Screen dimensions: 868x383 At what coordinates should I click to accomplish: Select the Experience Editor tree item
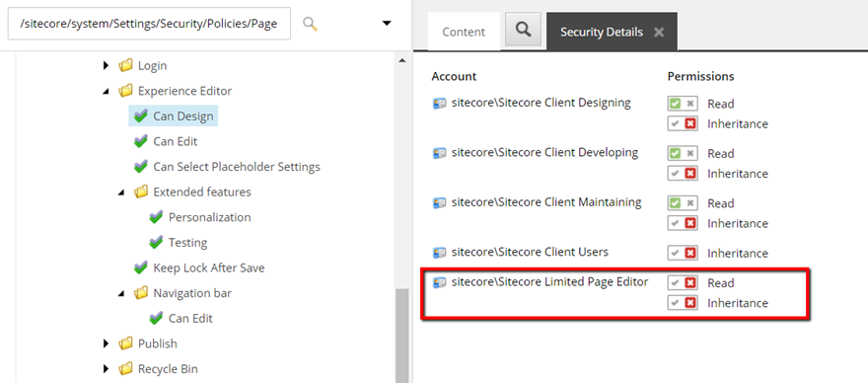tap(184, 91)
